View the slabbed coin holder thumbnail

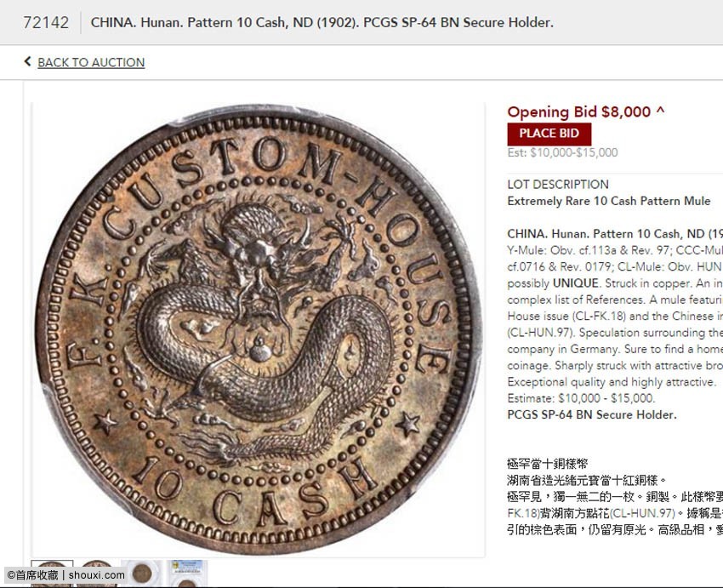point(141,574)
